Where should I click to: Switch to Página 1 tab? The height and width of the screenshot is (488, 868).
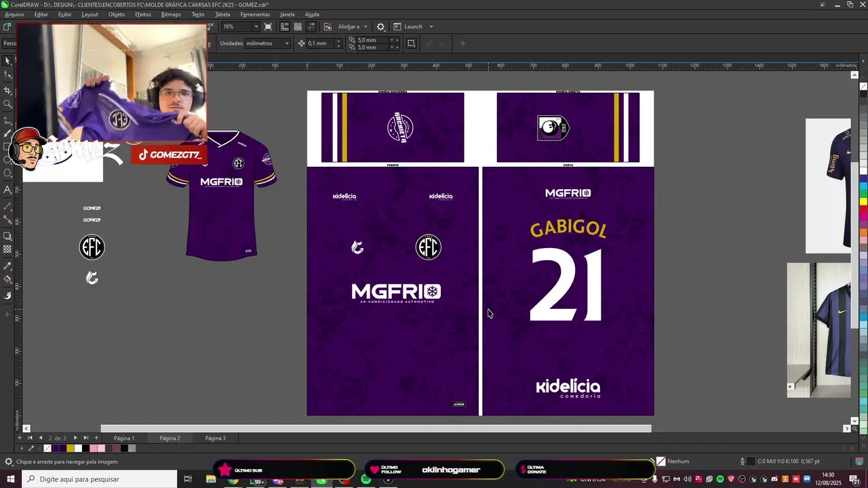124,438
